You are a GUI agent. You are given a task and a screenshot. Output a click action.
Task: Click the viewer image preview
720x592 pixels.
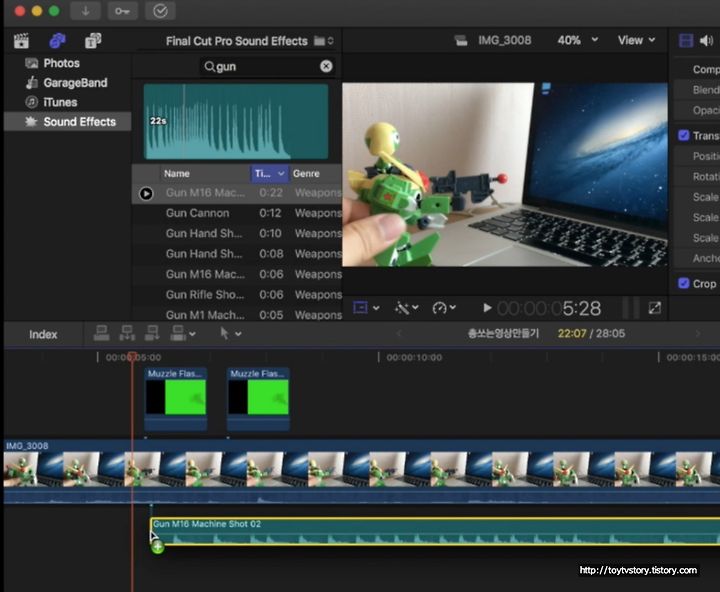[505, 175]
